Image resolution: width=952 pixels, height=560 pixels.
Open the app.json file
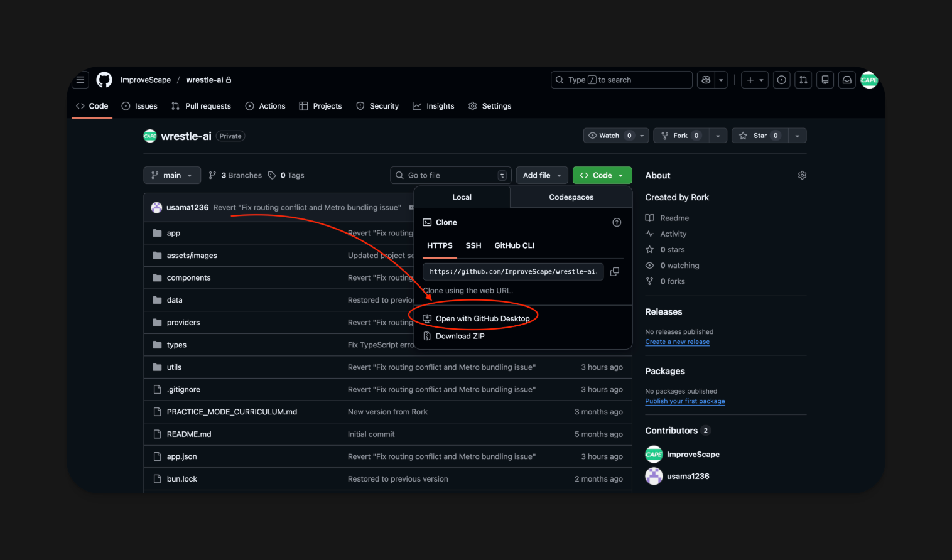pos(181,456)
